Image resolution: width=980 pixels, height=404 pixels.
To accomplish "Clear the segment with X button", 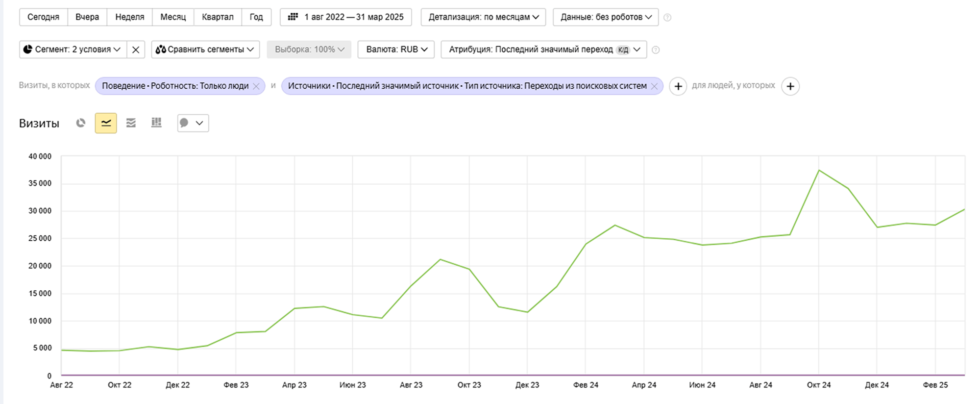I will (136, 50).
